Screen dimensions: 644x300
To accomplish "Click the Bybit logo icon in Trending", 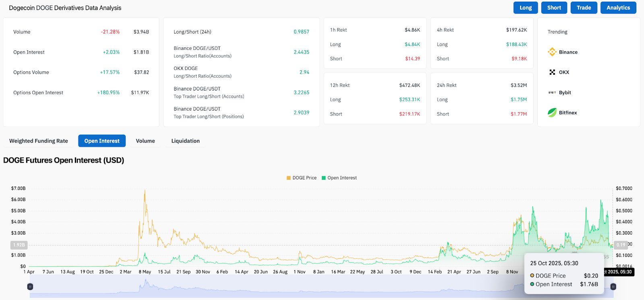I will tap(552, 92).
